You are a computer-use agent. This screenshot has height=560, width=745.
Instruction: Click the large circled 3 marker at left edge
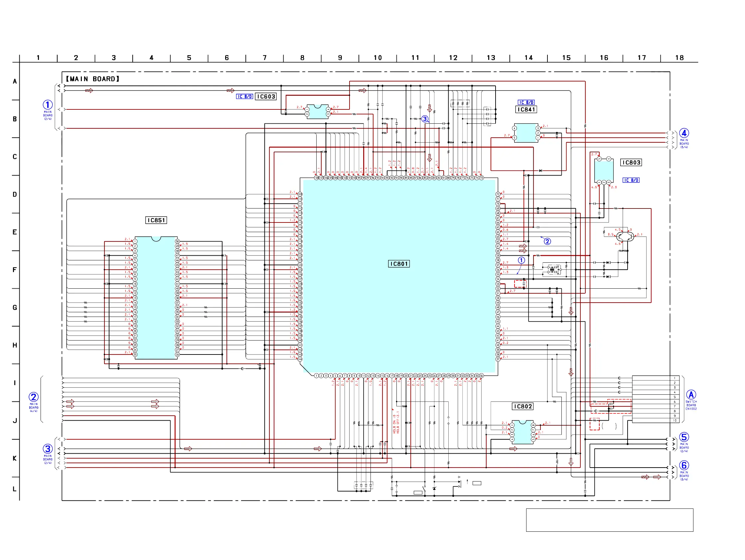[48, 449]
